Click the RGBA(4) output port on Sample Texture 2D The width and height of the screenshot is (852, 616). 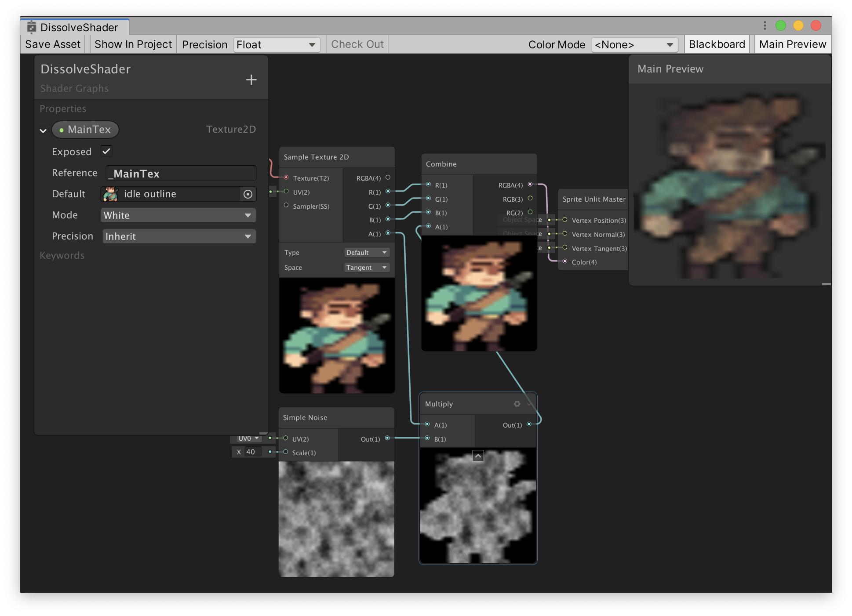pos(388,178)
